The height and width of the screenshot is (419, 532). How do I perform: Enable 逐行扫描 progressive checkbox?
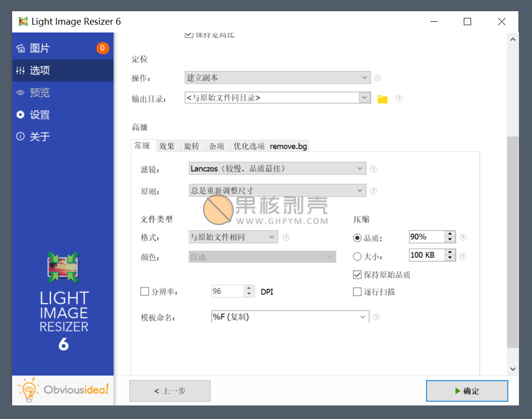click(357, 292)
